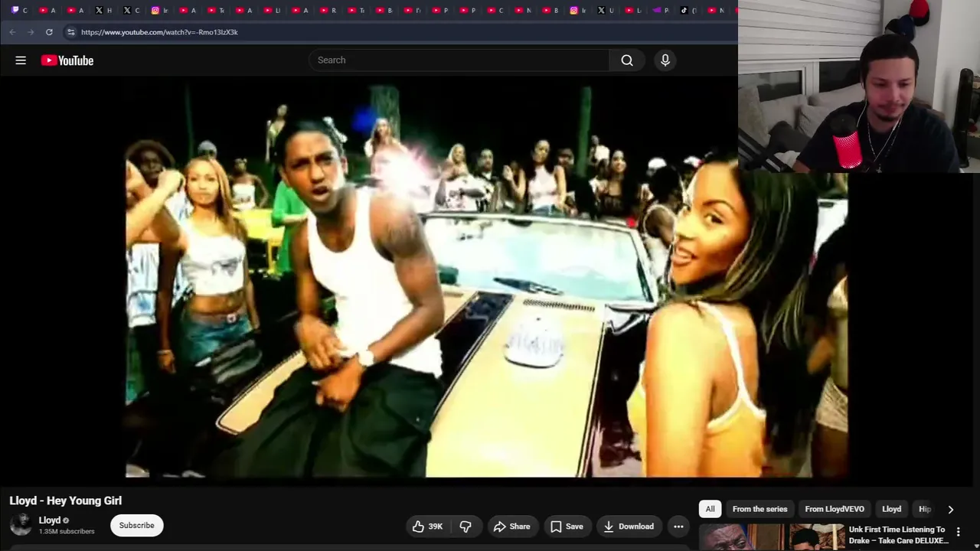
Task: Open options menu for Unk First Time video
Action: click(x=958, y=532)
